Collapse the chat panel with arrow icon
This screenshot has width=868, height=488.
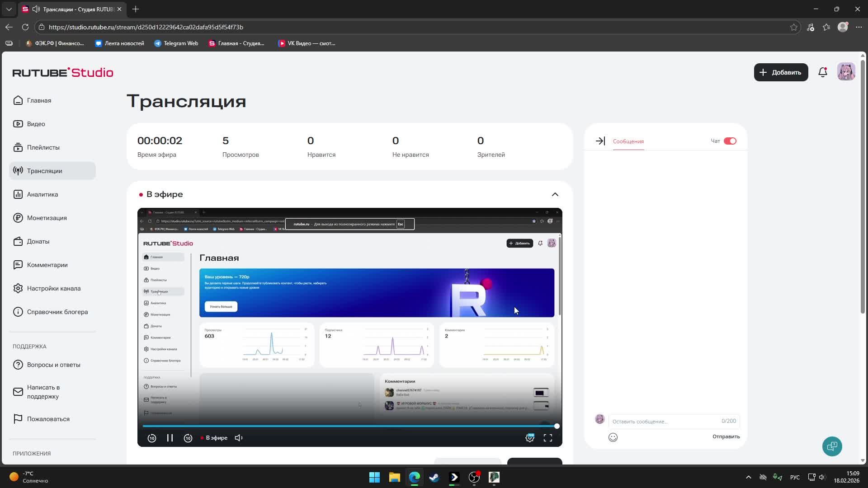click(600, 141)
